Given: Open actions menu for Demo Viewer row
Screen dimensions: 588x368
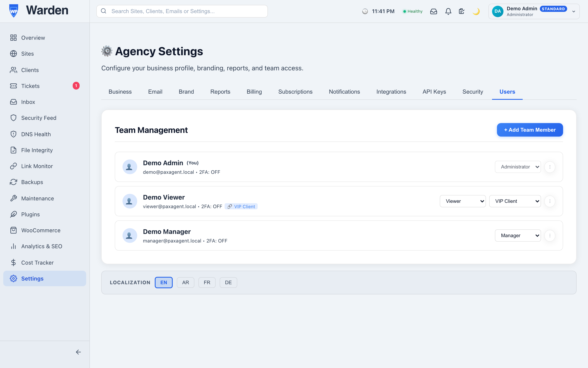Looking at the screenshot, I should pos(550,201).
